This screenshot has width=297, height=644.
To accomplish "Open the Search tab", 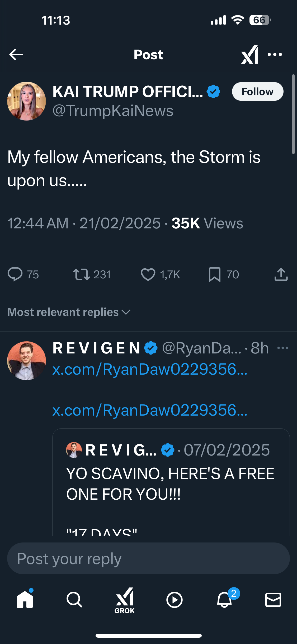I will 74,599.
